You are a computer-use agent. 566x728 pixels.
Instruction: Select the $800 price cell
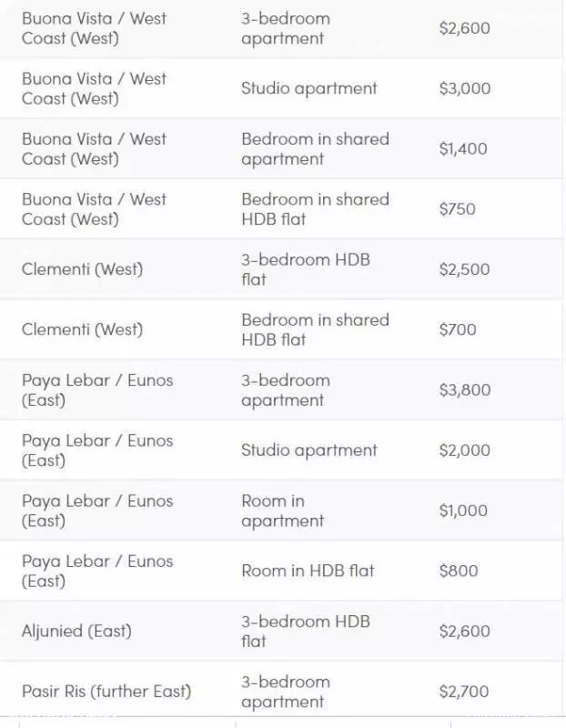click(459, 571)
